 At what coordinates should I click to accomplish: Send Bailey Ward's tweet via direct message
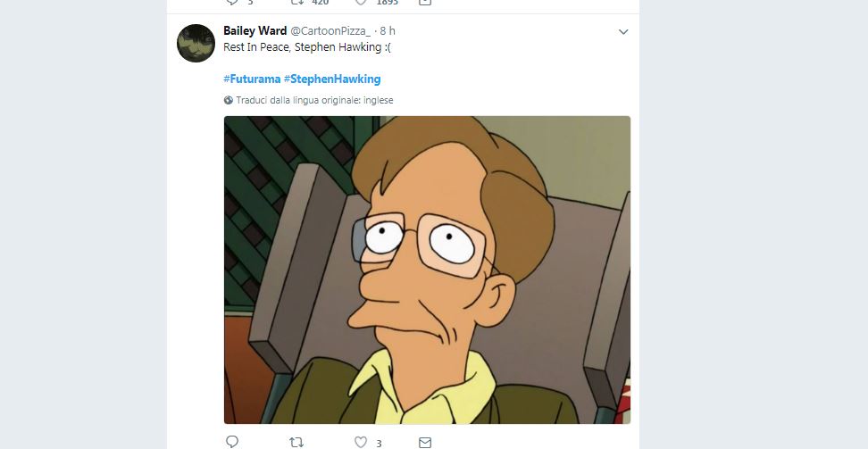[x=425, y=442]
